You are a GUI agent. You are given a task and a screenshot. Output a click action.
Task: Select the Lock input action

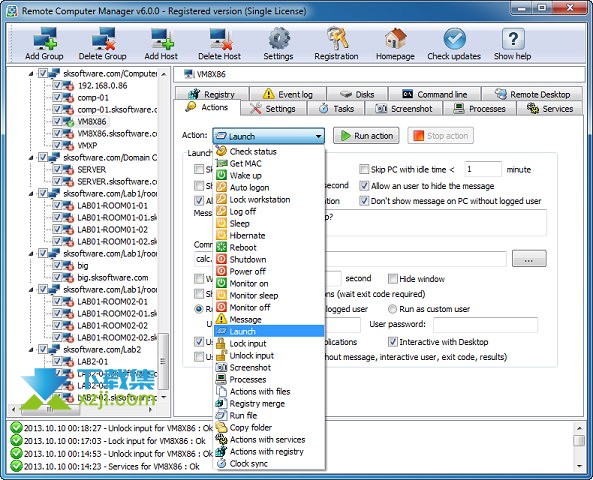(269, 343)
